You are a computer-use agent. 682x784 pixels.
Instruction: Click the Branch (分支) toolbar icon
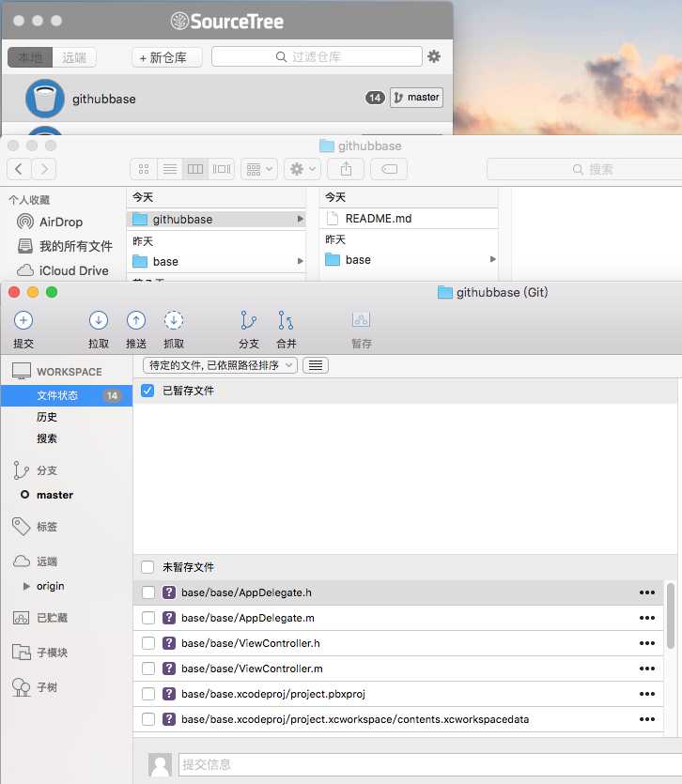tap(248, 320)
